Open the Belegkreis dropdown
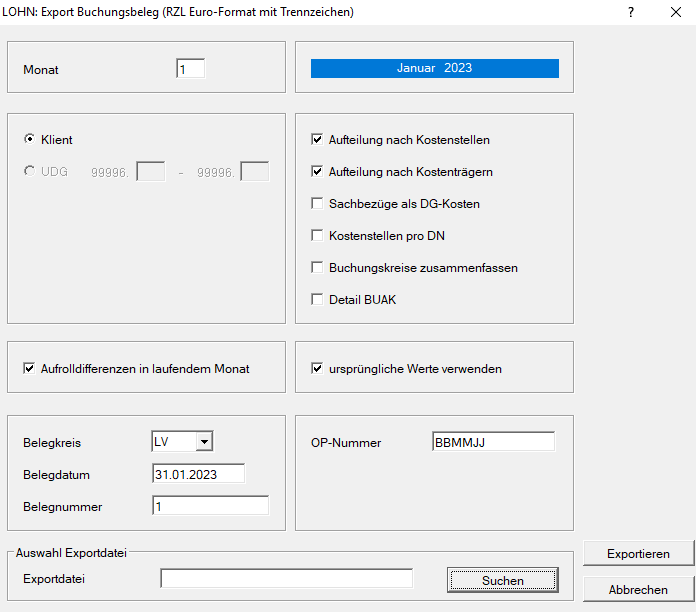This screenshot has width=696, height=612. [204, 441]
